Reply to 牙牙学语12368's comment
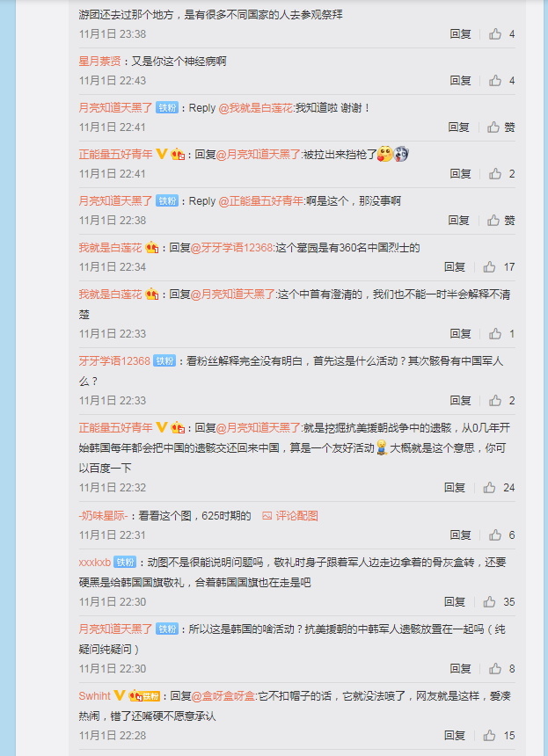548x756 pixels. coord(460,401)
